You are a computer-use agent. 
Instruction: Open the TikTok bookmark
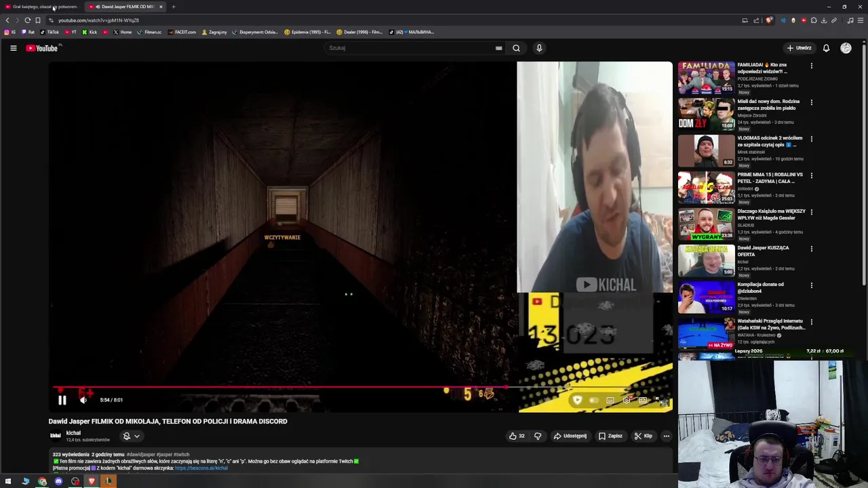click(x=50, y=32)
